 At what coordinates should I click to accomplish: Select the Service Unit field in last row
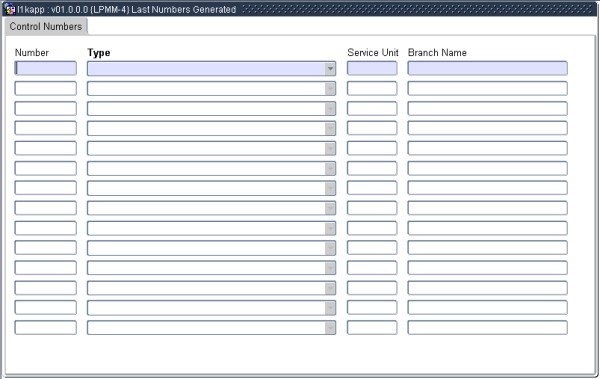click(372, 327)
